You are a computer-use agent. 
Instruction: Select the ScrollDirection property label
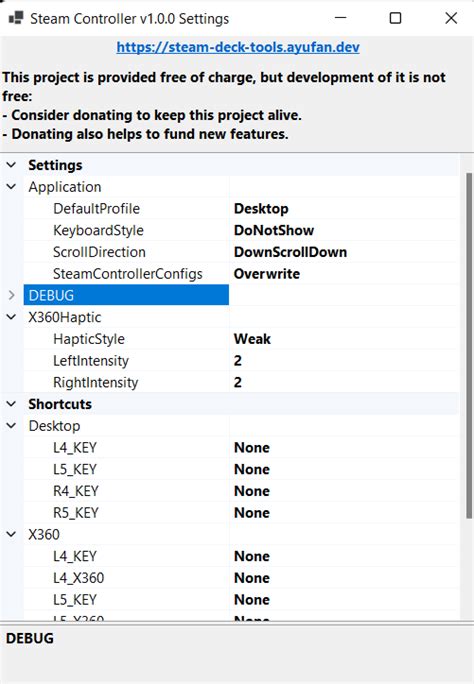(99, 252)
